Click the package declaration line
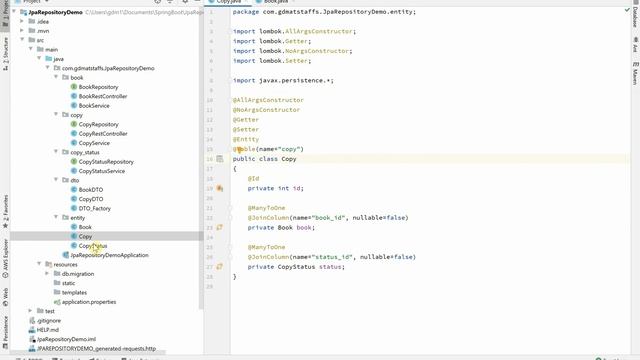 [x=324, y=12]
